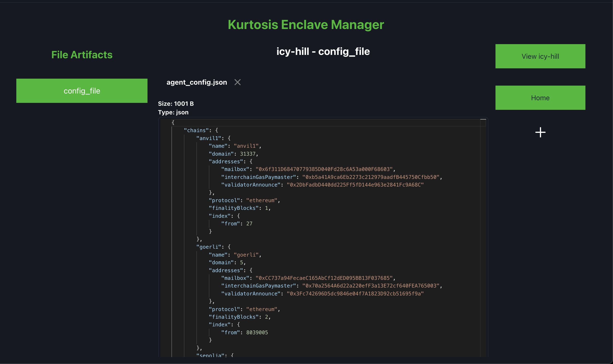
Task: Click the File Artifacts heading
Action: pos(82,55)
